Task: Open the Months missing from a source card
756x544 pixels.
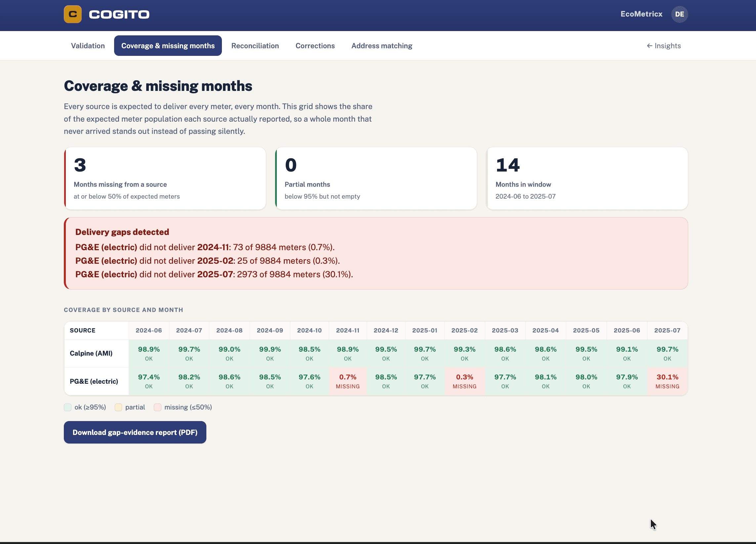Action: (x=165, y=178)
